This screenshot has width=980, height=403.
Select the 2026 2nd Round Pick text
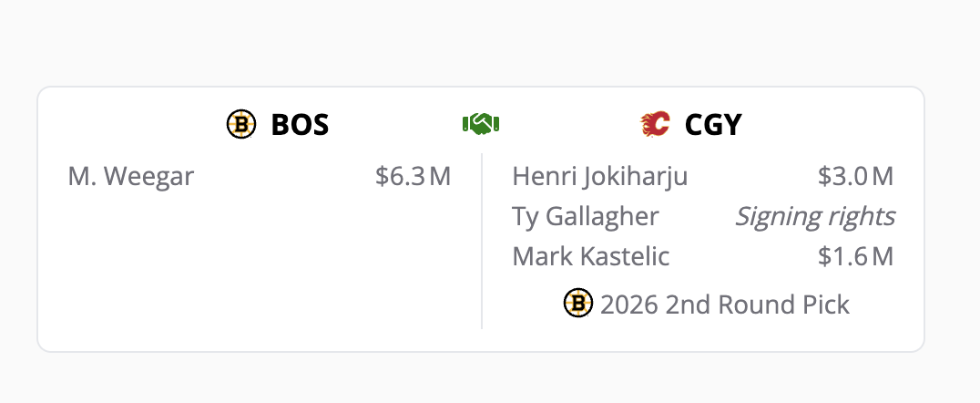point(724,304)
